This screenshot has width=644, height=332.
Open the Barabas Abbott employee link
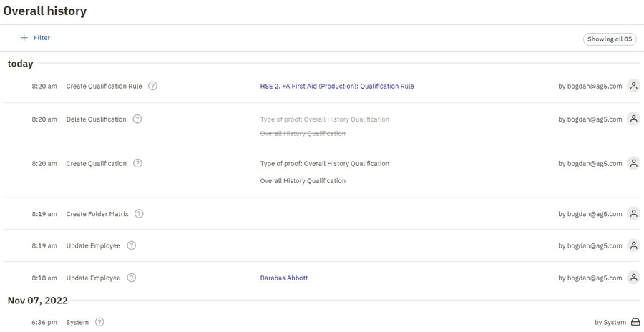coord(283,278)
